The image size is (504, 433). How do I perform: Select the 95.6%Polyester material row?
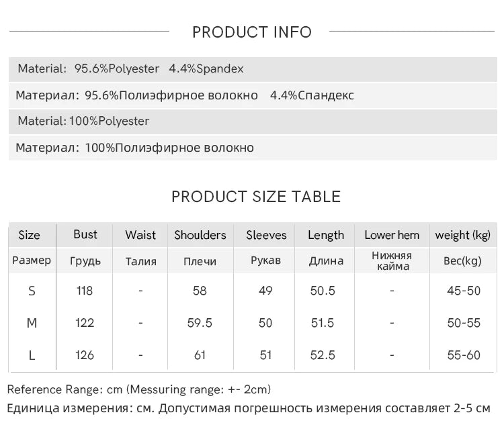pos(253,69)
